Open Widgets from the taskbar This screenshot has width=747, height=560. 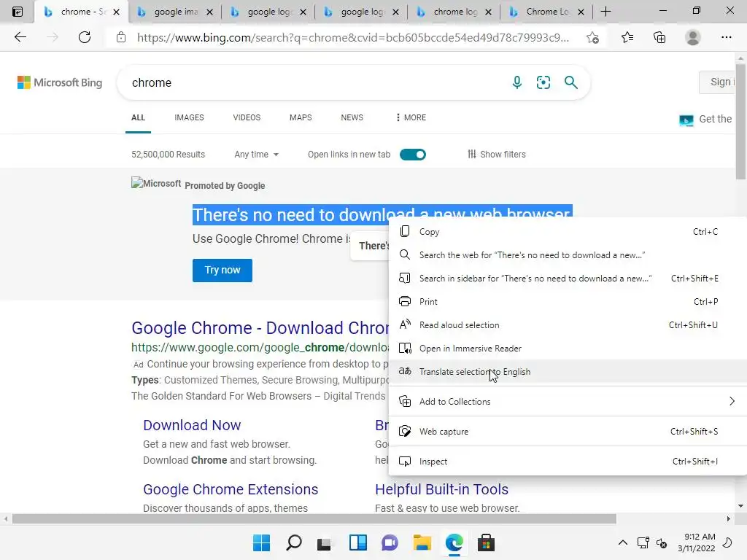click(x=357, y=542)
